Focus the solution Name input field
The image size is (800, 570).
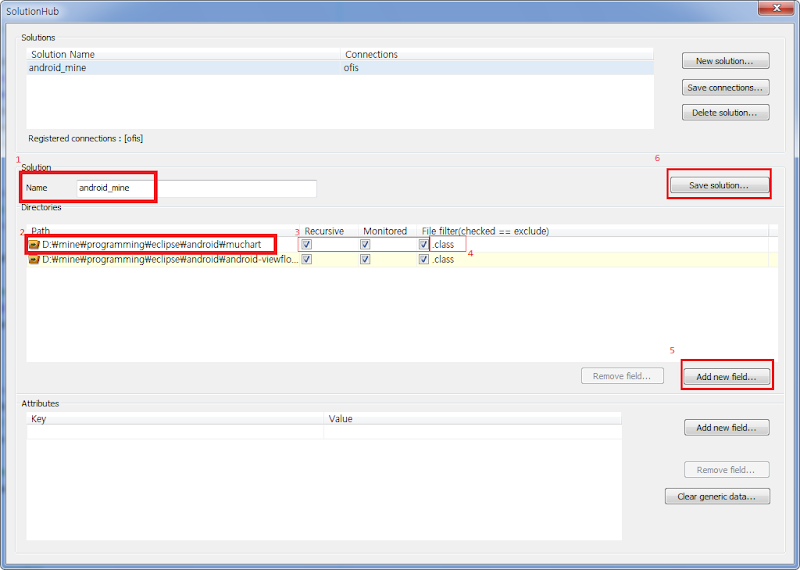click(196, 188)
